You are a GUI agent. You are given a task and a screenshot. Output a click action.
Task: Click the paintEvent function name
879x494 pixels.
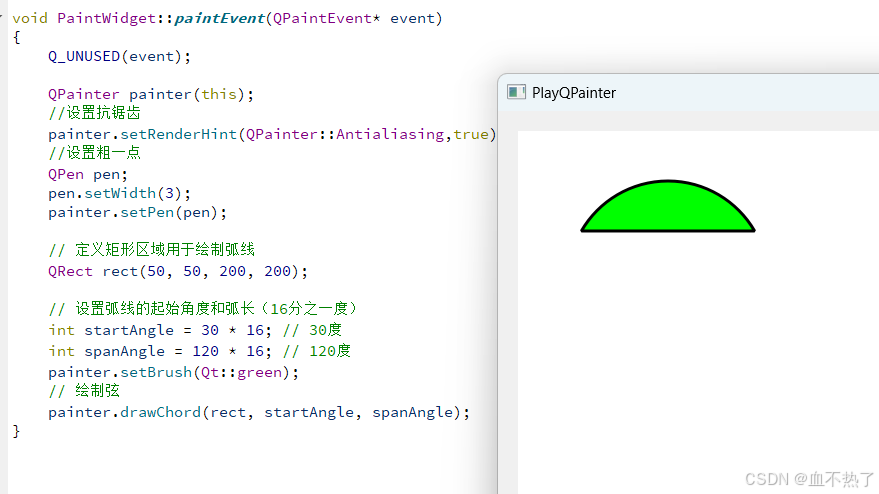[219, 19]
